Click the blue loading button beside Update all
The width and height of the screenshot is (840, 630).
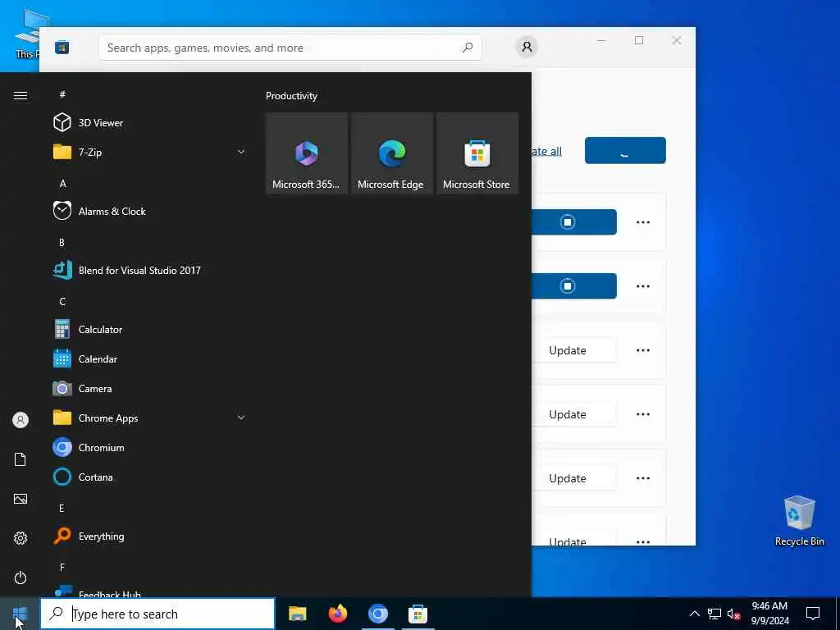[x=625, y=151]
